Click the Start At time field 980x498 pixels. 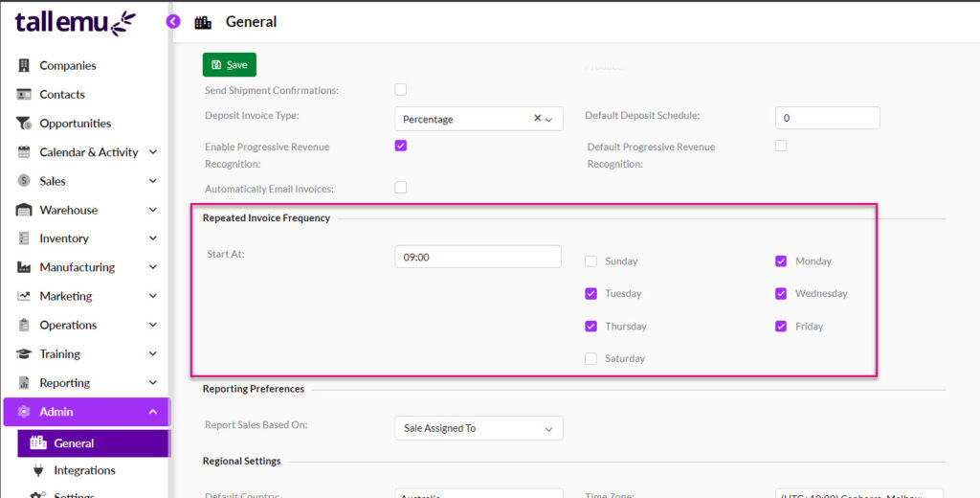coord(479,257)
